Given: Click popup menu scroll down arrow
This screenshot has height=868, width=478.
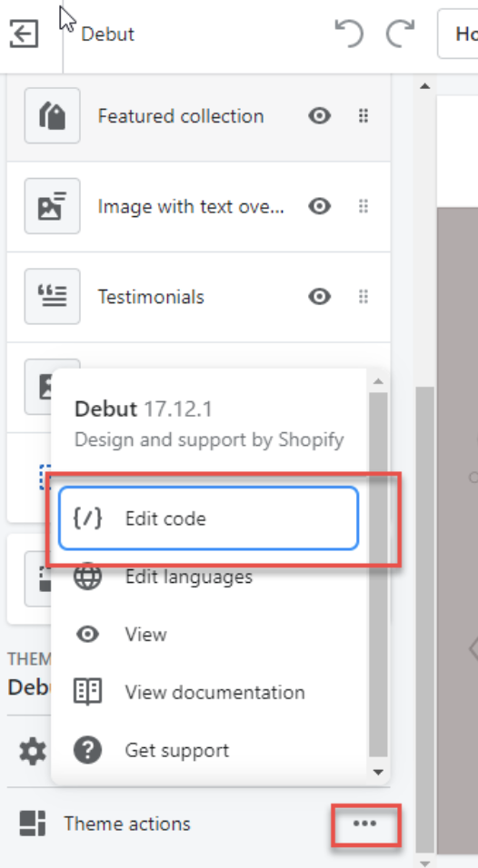Looking at the screenshot, I should click(378, 772).
